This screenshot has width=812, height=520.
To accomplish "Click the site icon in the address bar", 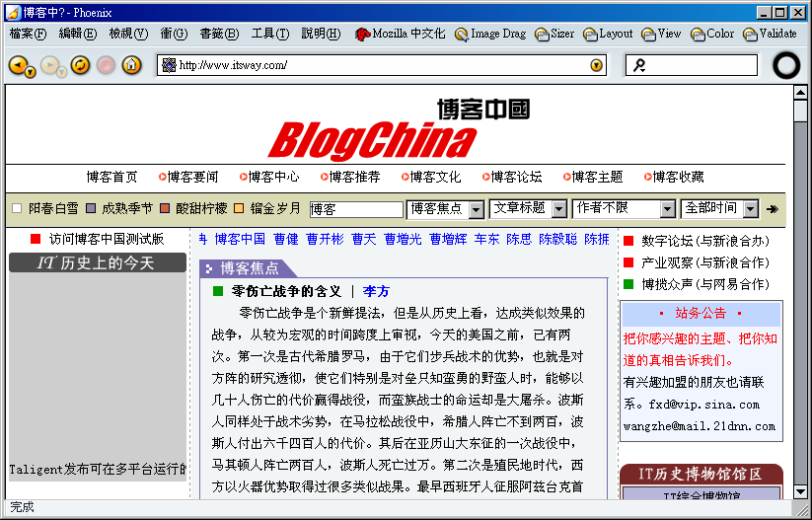I will (169, 65).
